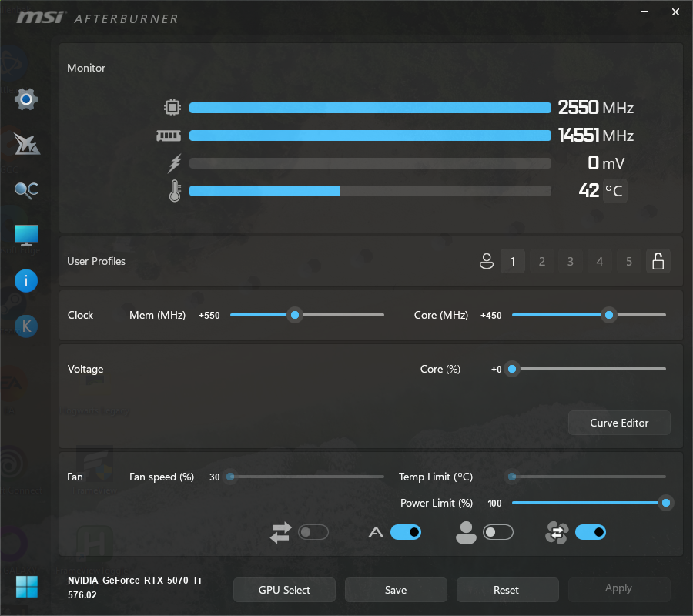Open Afterburner settings gear icon
The image size is (693, 616).
(26, 99)
